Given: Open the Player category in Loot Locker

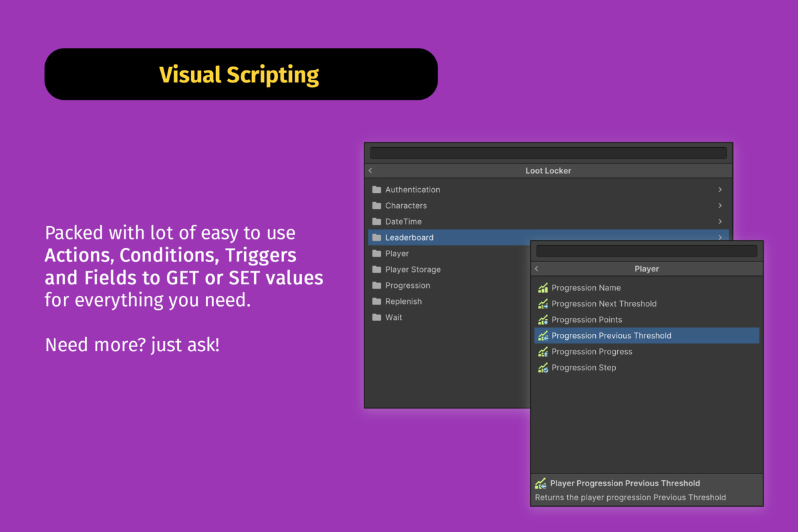Looking at the screenshot, I should (449, 253).
